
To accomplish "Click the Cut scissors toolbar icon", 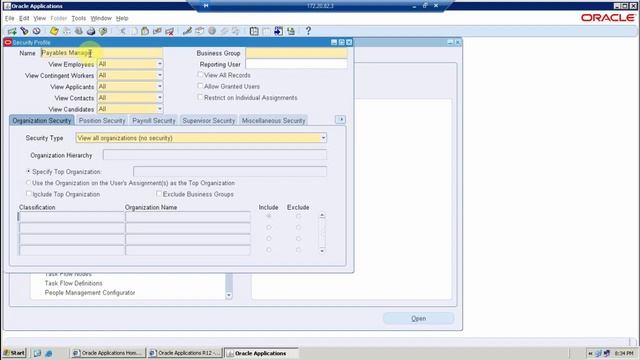I will (122, 31).
